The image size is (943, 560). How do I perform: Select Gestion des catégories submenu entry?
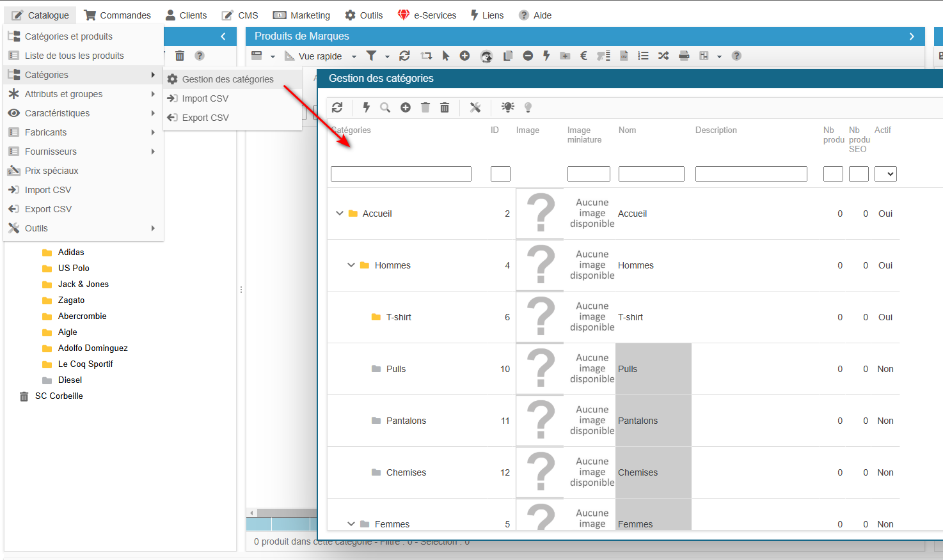pos(227,79)
